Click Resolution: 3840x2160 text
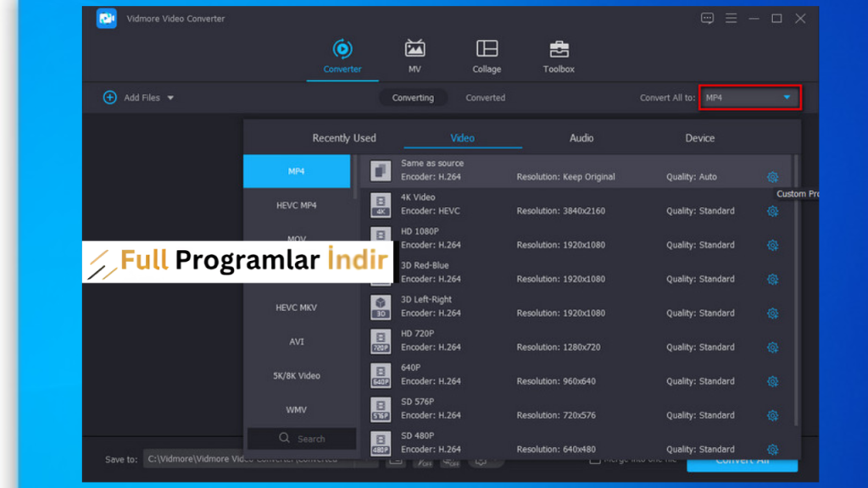 click(561, 211)
